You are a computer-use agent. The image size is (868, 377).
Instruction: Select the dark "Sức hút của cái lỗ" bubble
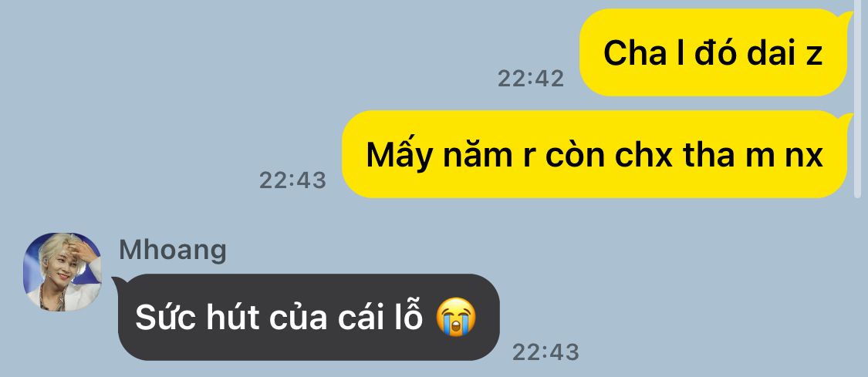click(306, 318)
